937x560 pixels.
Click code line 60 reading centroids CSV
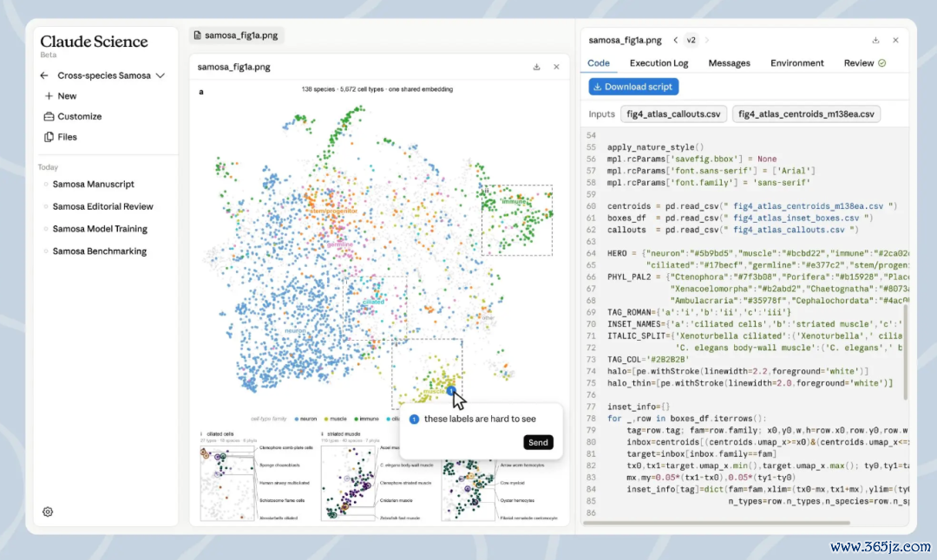coord(751,206)
